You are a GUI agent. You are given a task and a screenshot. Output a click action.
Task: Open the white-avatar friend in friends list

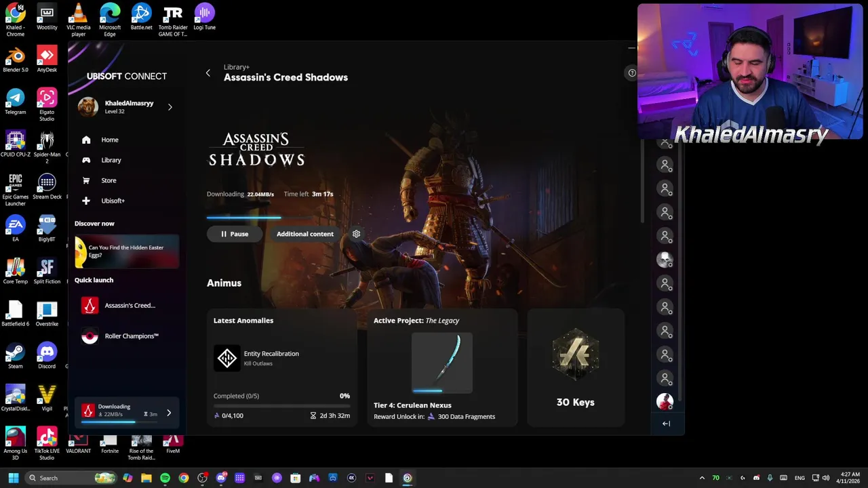665,259
